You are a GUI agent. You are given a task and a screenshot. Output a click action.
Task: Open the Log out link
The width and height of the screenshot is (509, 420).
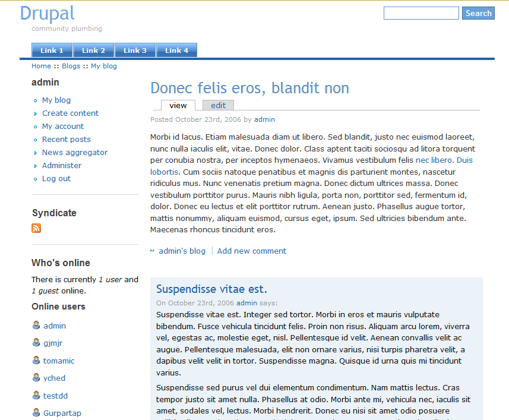[56, 179]
